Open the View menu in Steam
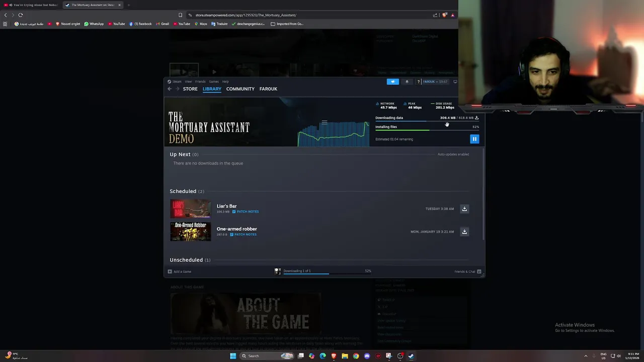Image resolution: width=644 pixels, height=362 pixels. (x=188, y=81)
